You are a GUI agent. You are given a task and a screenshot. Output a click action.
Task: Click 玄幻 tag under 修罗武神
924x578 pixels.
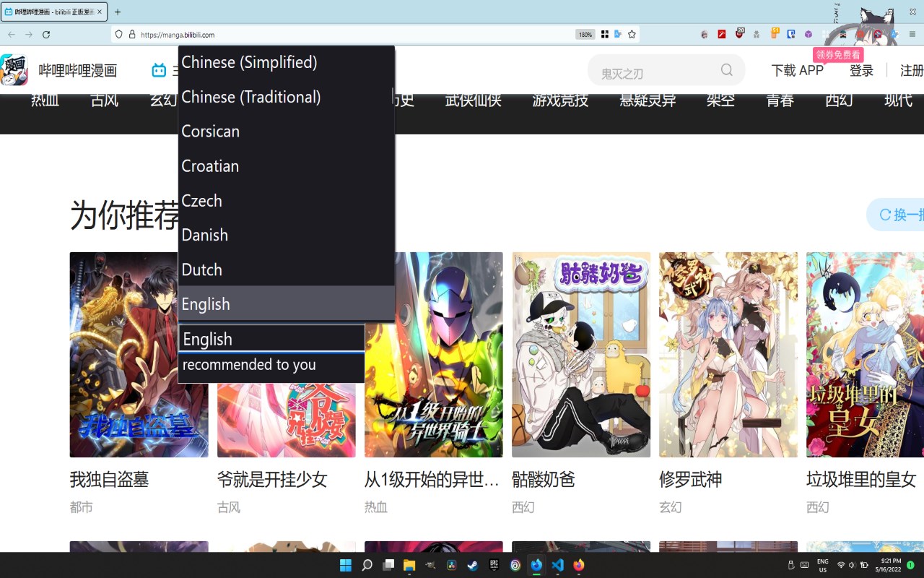(x=671, y=507)
